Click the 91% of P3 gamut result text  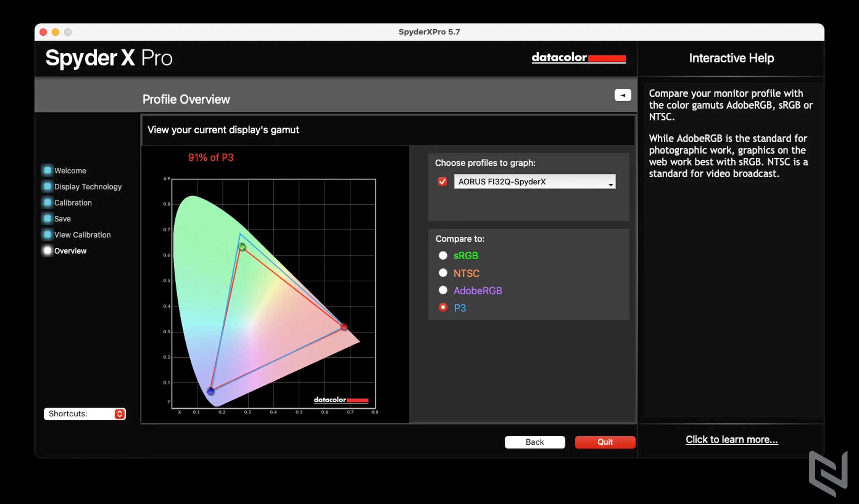click(x=211, y=157)
